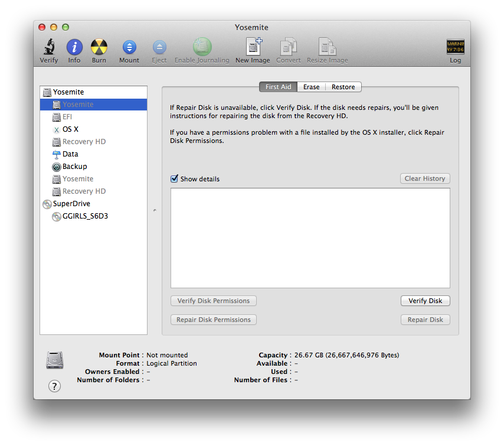Click the sidebar split divider handle

pyautogui.click(x=155, y=210)
